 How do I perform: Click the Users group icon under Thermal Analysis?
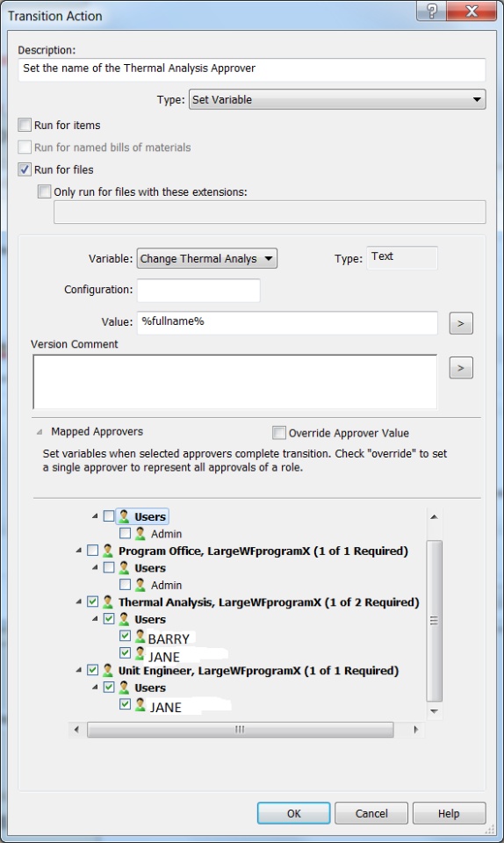click(124, 619)
